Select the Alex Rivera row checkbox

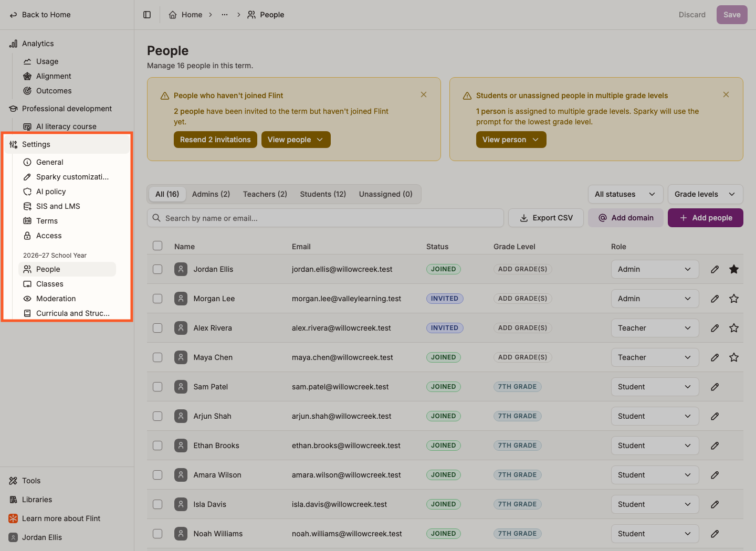click(x=157, y=328)
